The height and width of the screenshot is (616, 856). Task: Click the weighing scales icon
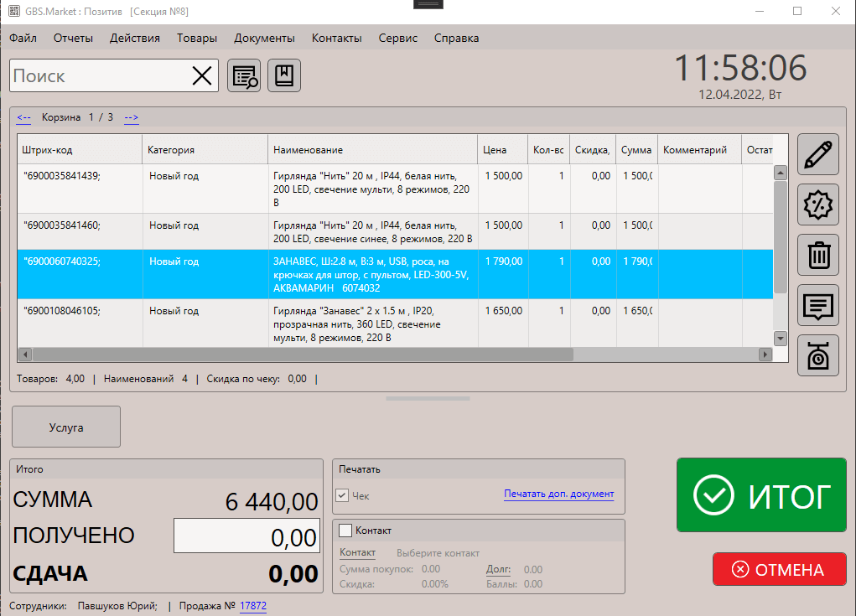point(817,355)
